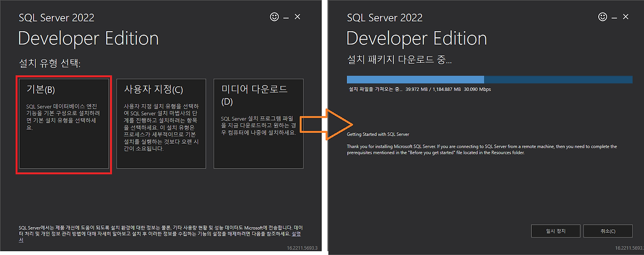Click the SQL Server 2022 title in left window
Viewport: 644px width, 255px height.
[56, 18]
